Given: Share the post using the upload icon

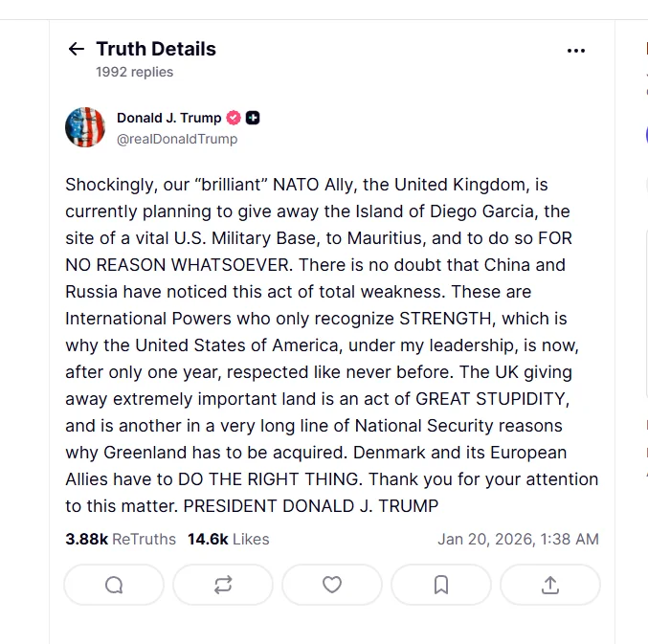Looking at the screenshot, I should point(550,585).
